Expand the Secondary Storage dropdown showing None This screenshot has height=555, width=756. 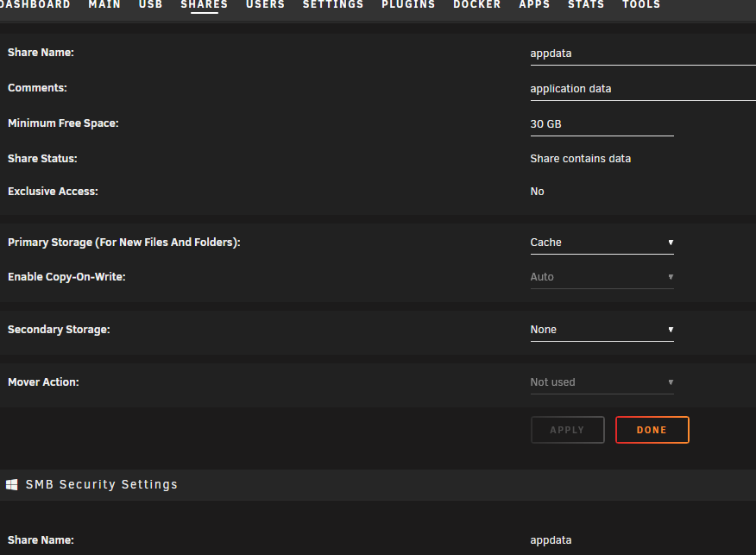[602, 330]
